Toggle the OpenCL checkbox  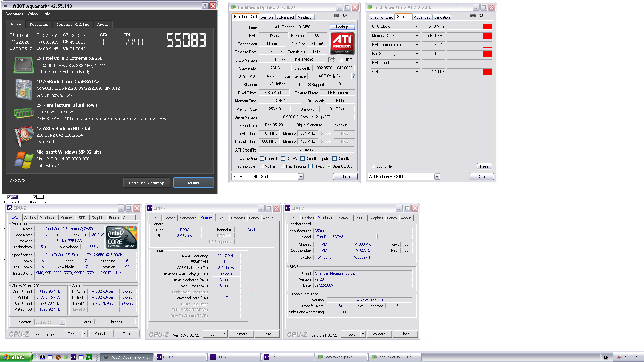262,159
